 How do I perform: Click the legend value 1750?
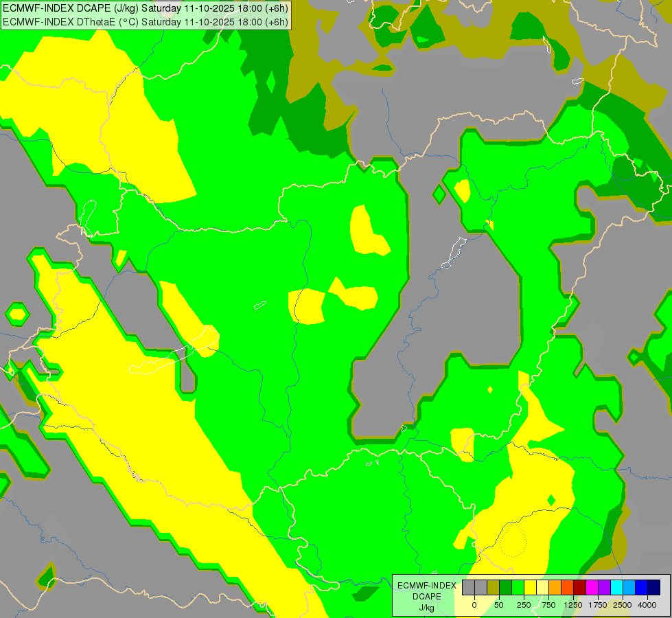click(598, 605)
